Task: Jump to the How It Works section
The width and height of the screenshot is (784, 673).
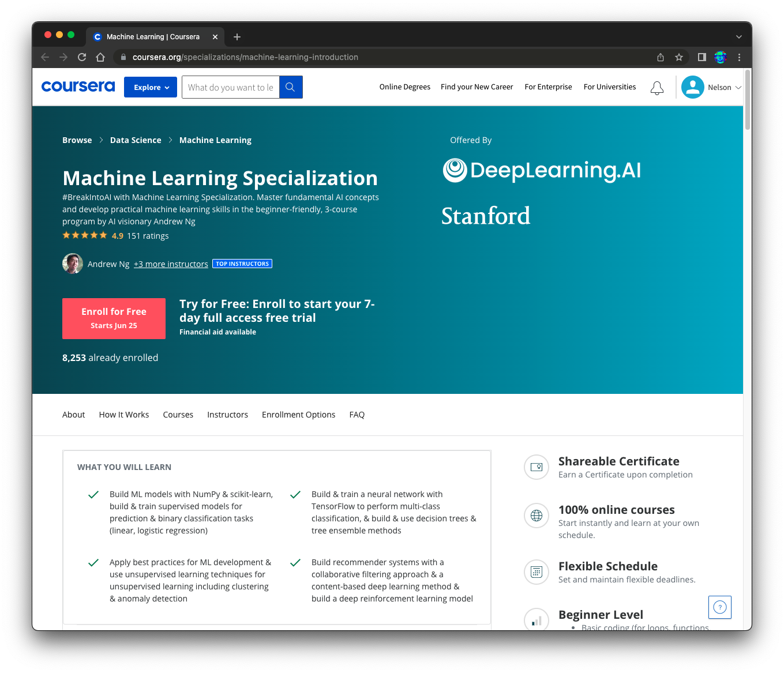Action: [124, 415]
